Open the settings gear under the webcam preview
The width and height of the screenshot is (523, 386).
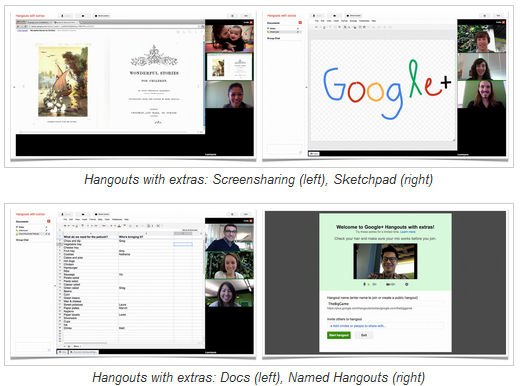(x=406, y=284)
